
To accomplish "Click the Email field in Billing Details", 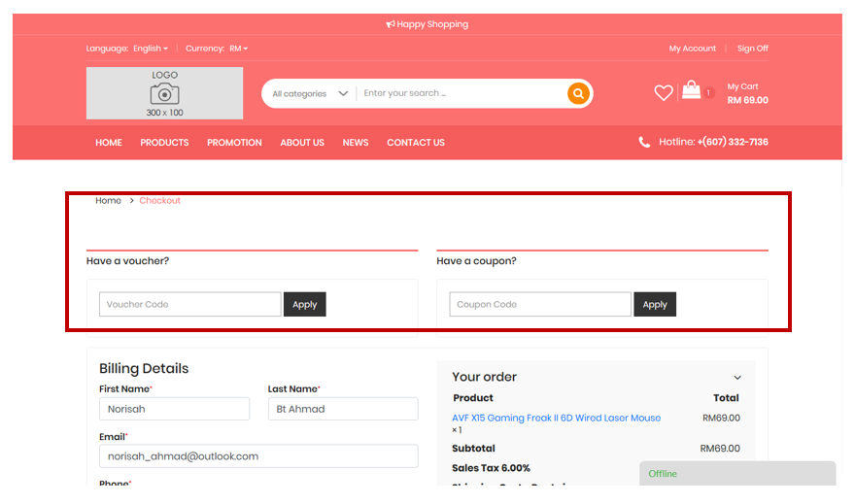I will click(x=257, y=456).
